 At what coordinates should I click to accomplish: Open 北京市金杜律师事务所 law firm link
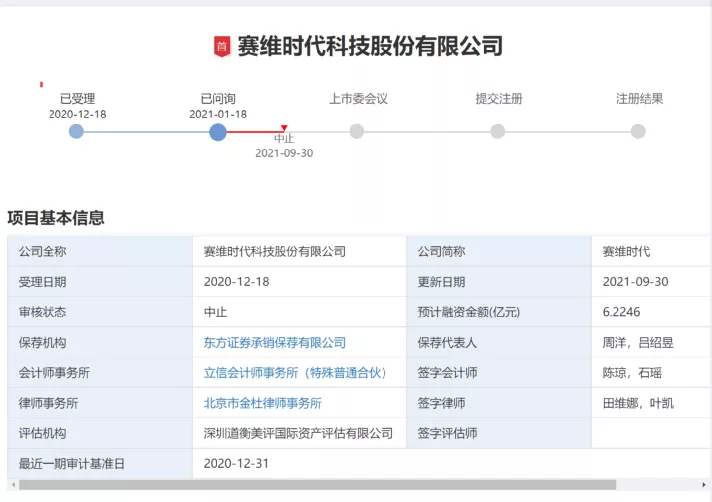click(262, 403)
